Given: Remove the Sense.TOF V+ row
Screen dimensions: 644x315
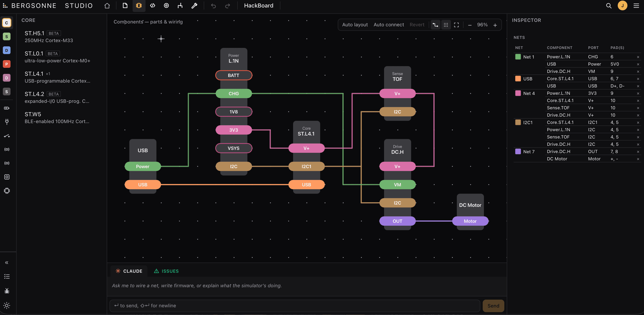Looking at the screenshot, I should tap(638, 108).
